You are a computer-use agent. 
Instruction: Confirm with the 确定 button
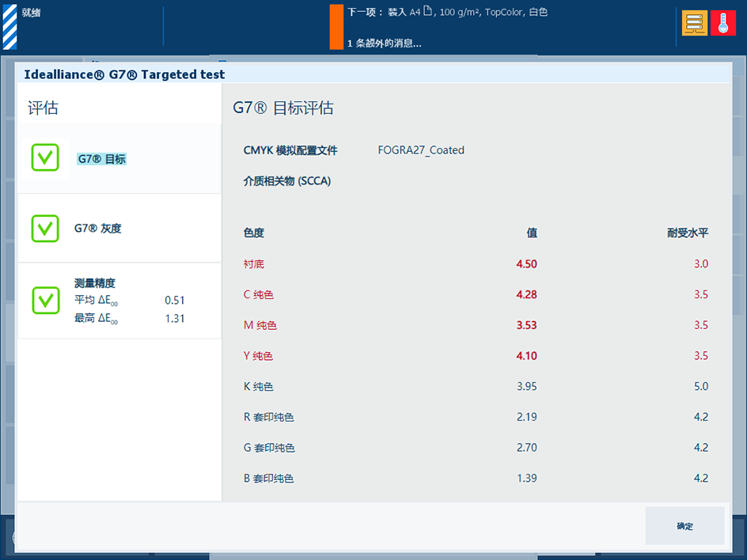[x=684, y=526]
